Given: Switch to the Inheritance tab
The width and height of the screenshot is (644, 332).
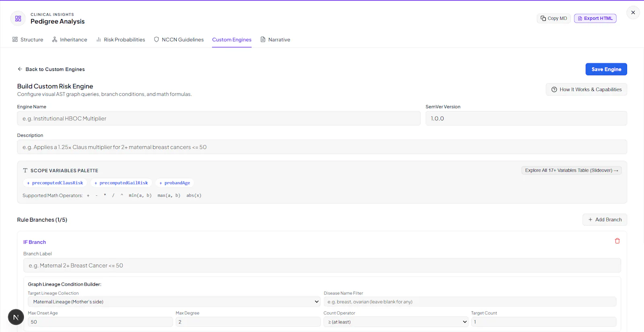Looking at the screenshot, I should tap(70, 39).
